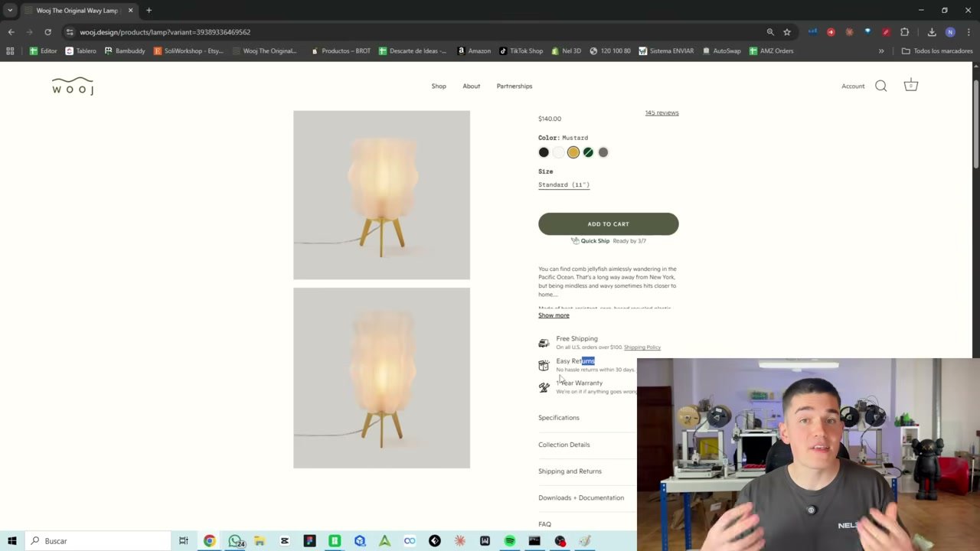Select the black color swatch

tap(544, 152)
